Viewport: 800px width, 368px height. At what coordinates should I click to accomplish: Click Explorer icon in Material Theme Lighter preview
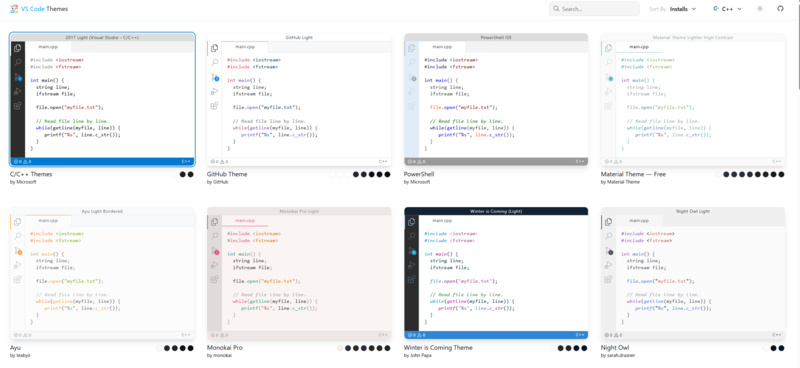pos(609,48)
